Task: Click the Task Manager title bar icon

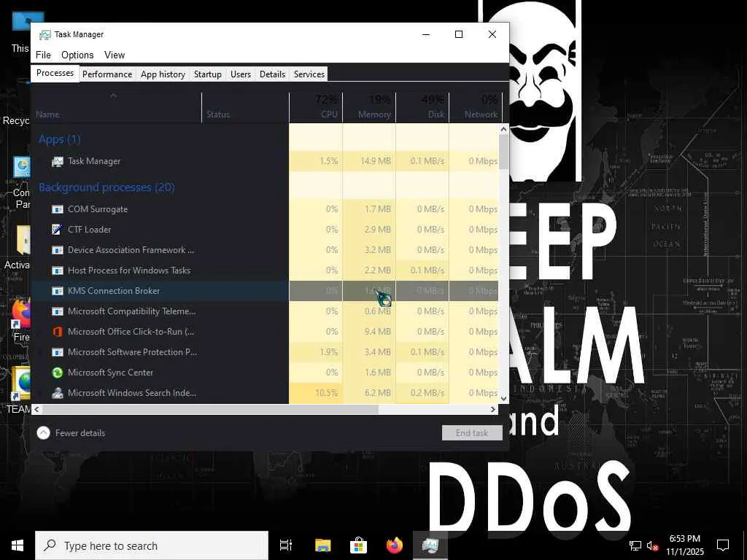Action: tap(44, 35)
